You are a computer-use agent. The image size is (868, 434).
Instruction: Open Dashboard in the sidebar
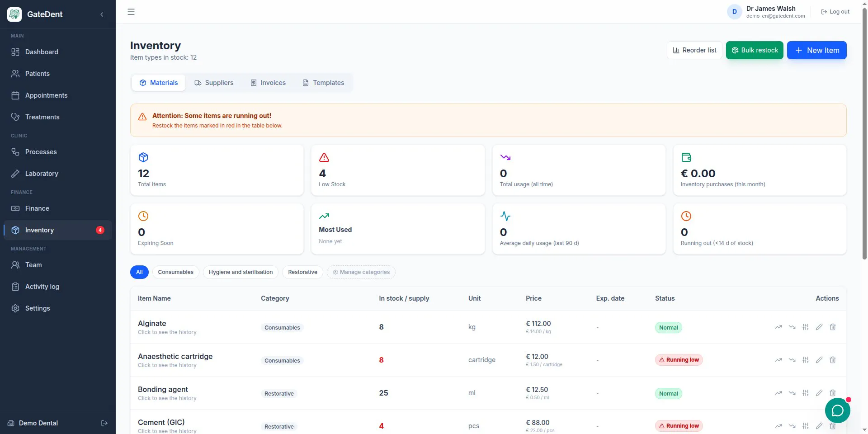point(57,52)
